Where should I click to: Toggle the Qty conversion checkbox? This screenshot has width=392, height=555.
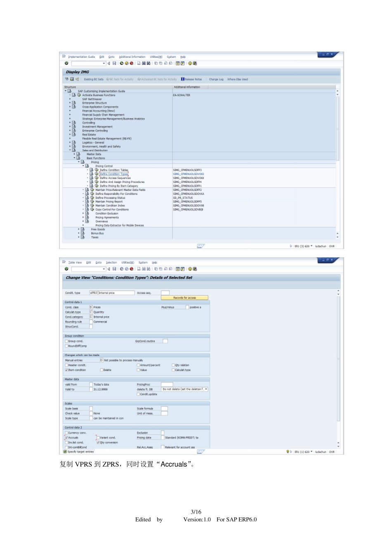pos(98,443)
